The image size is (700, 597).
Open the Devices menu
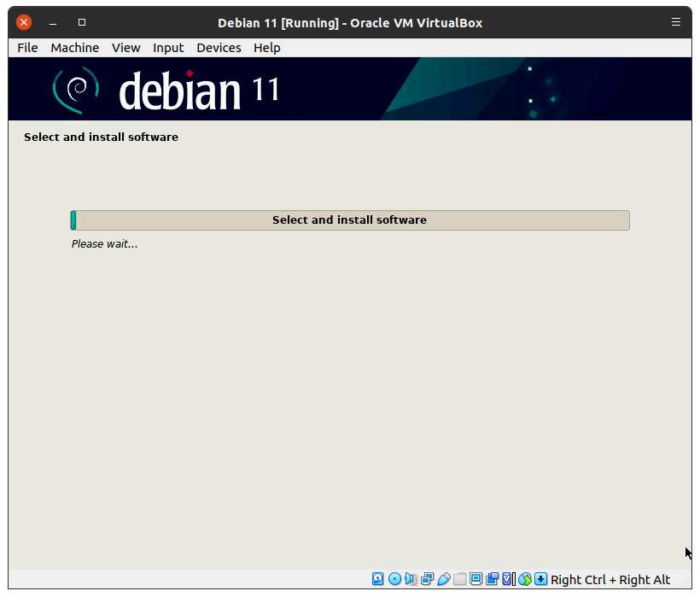pyautogui.click(x=219, y=48)
